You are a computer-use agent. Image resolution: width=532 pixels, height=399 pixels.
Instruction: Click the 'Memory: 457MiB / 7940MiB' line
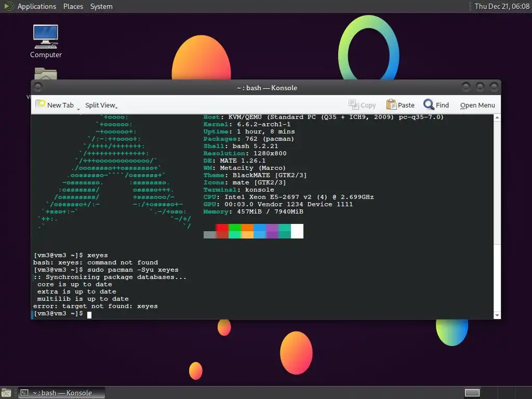(x=253, y=212)
